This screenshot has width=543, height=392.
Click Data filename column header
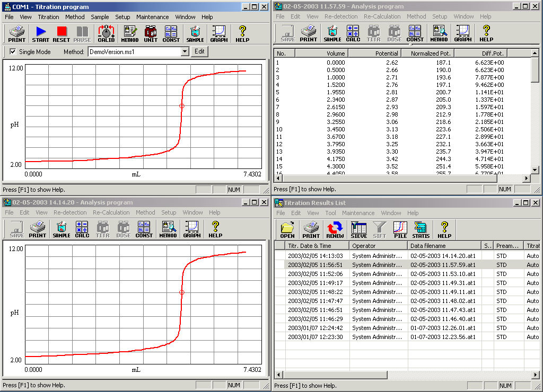[x=444, y=246]
